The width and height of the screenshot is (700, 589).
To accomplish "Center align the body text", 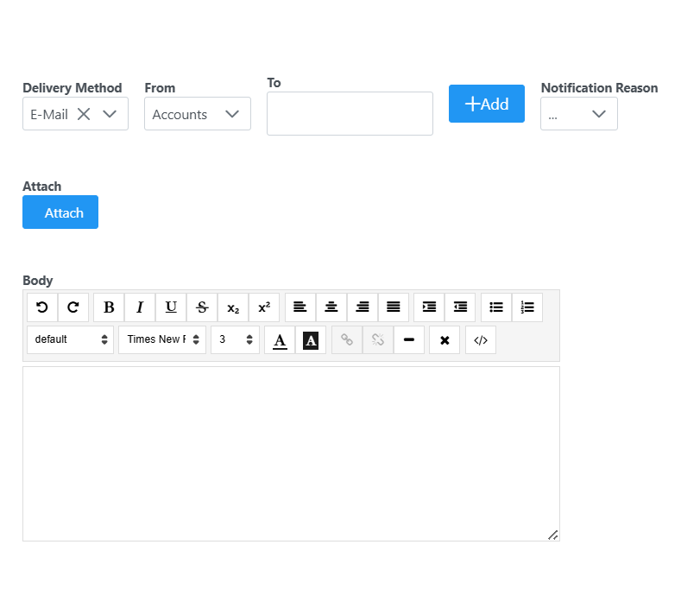I will (331, 307).
